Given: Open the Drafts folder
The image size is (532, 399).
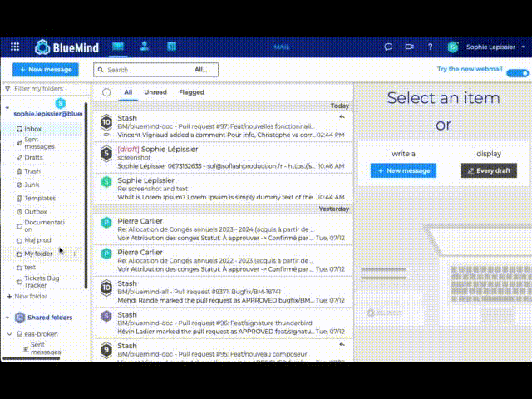Looking at the screenshot, I should click(33, 158).
